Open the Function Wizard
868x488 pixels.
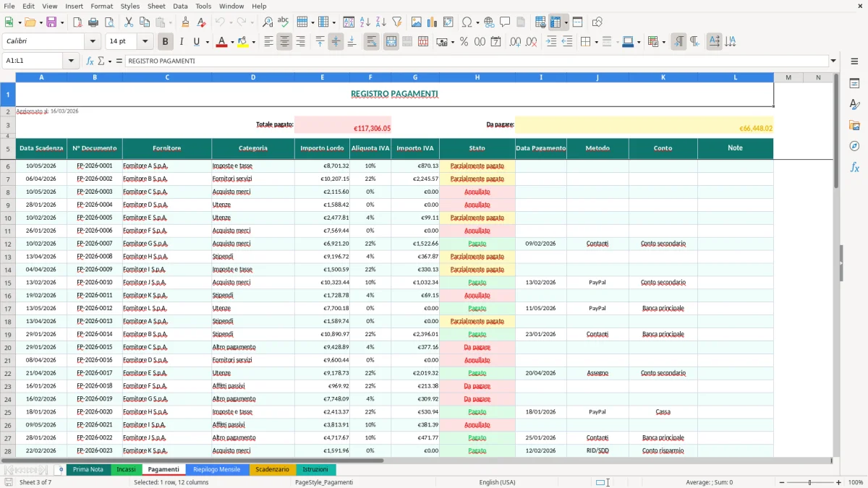click(x=90, y=61)
